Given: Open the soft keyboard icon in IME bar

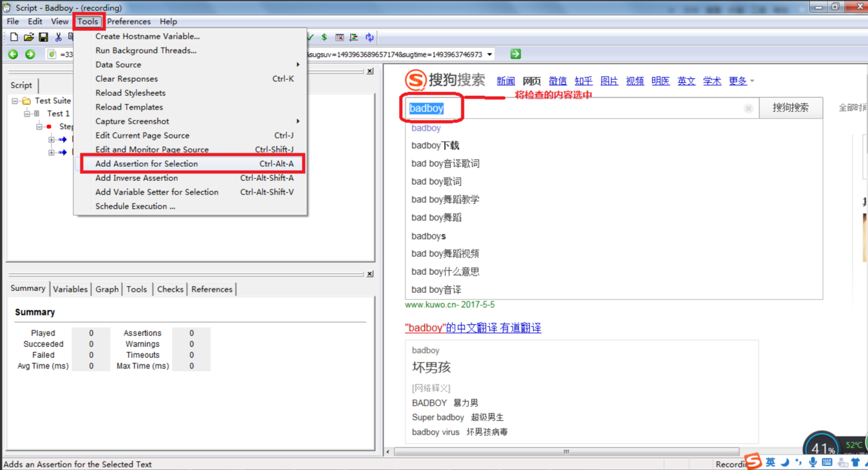Looking at the screenshot, I should tap(827, 462).
